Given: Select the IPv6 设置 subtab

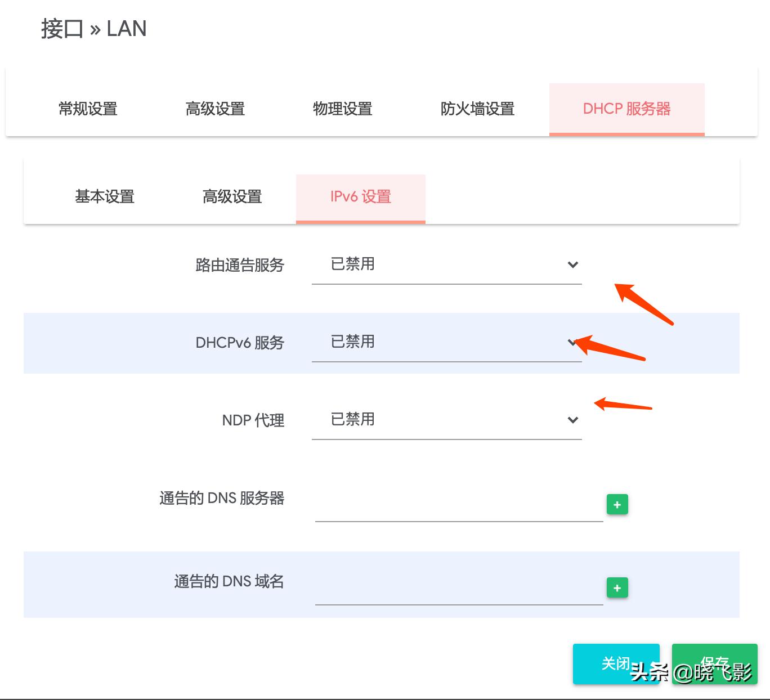Looking at the screenshot, I should pos(360,197).
